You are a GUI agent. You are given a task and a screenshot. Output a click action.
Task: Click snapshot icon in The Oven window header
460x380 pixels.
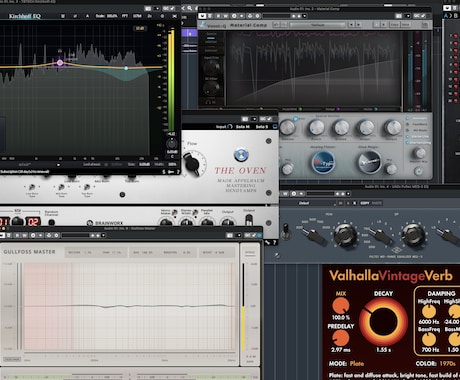click(x=245, y=119)
